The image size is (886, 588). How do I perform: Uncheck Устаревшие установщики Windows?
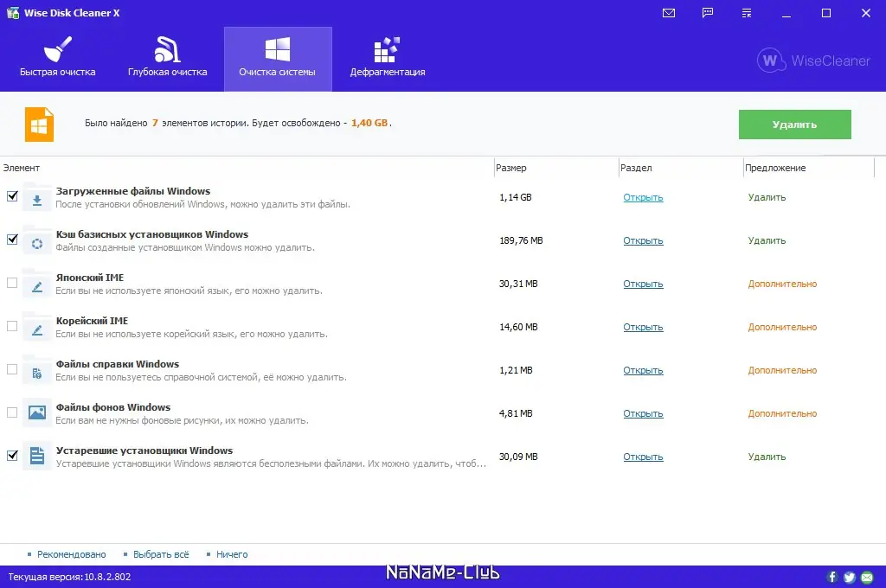coord(12,456)
